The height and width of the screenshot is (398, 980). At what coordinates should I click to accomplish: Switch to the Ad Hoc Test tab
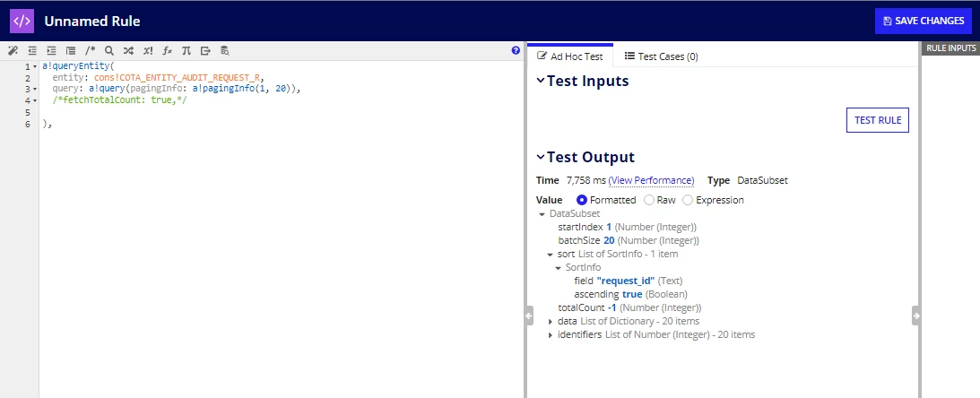570,56
